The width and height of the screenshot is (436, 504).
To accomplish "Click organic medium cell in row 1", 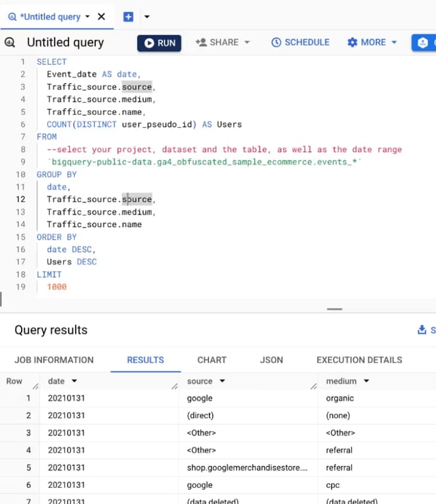I will click(340, 398).
